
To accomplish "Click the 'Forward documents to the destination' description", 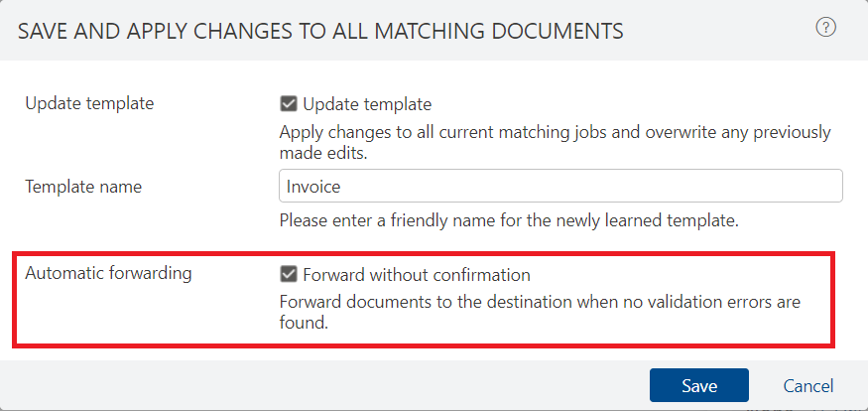I will [540, 313].
